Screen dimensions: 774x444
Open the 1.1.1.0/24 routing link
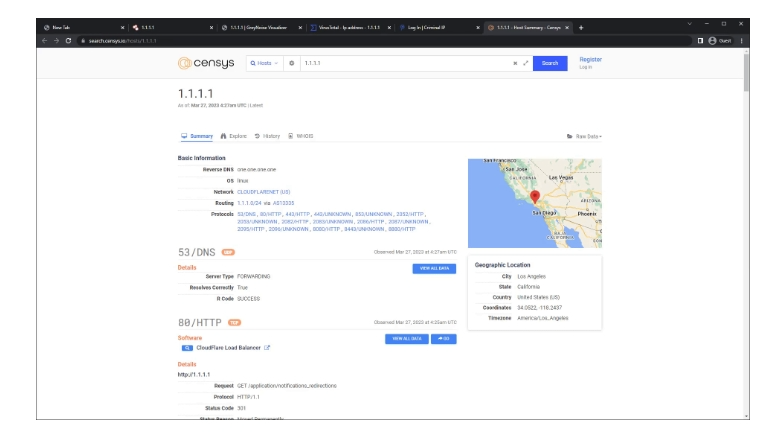tap(249, 203)
